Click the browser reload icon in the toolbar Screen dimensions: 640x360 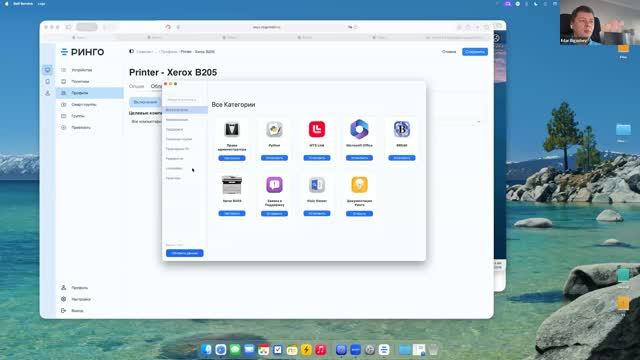(168, 27)
